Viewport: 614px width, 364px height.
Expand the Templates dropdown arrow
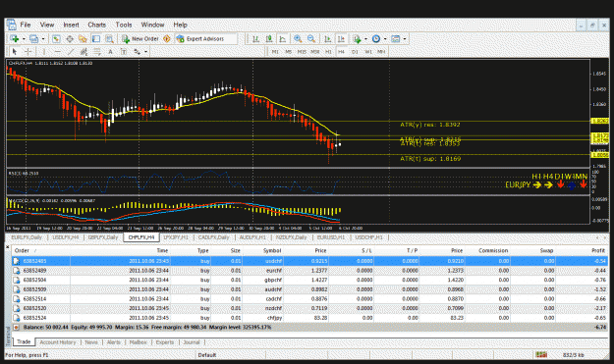(405, 39)
